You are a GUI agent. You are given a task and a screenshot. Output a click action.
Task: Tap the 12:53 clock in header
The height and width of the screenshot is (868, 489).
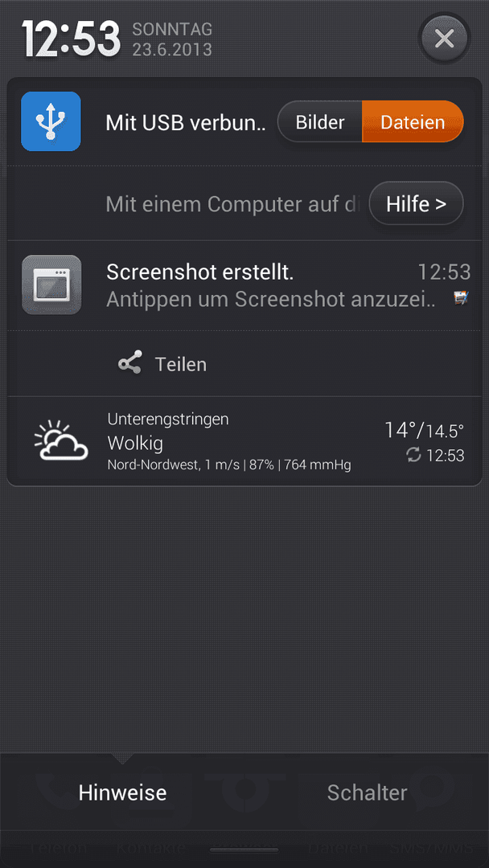click(x=71, y=39)
